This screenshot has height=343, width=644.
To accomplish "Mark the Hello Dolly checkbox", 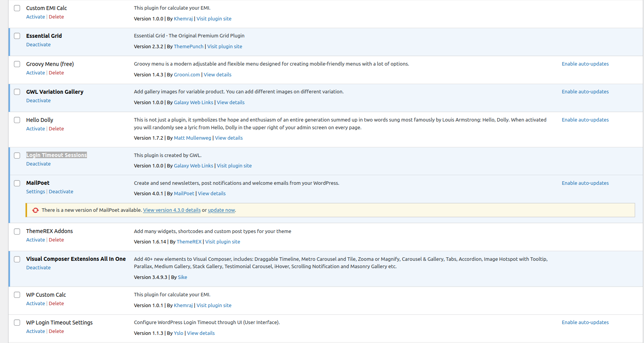I will tap(17, 120).
